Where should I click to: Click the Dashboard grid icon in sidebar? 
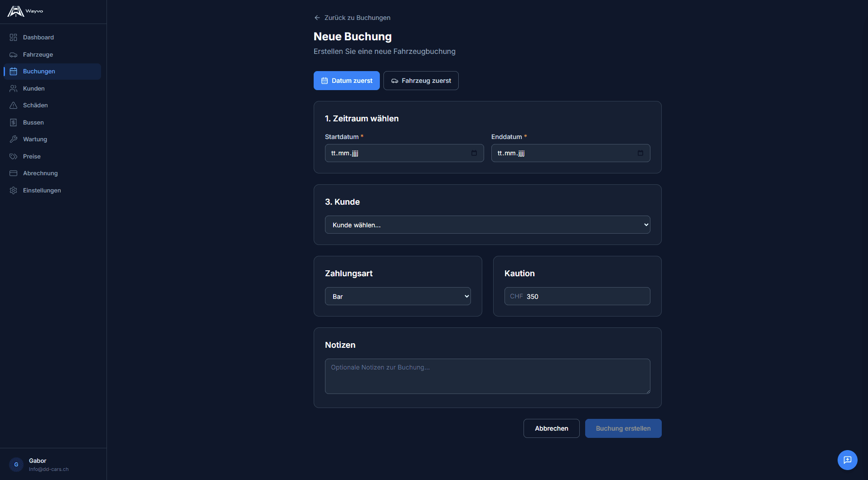[14, 37]
